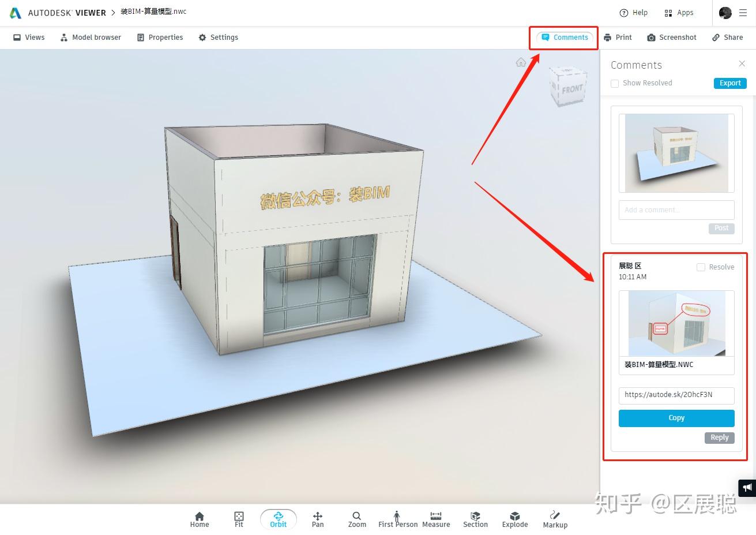Open the Markup tool

(x=554, y=518)
